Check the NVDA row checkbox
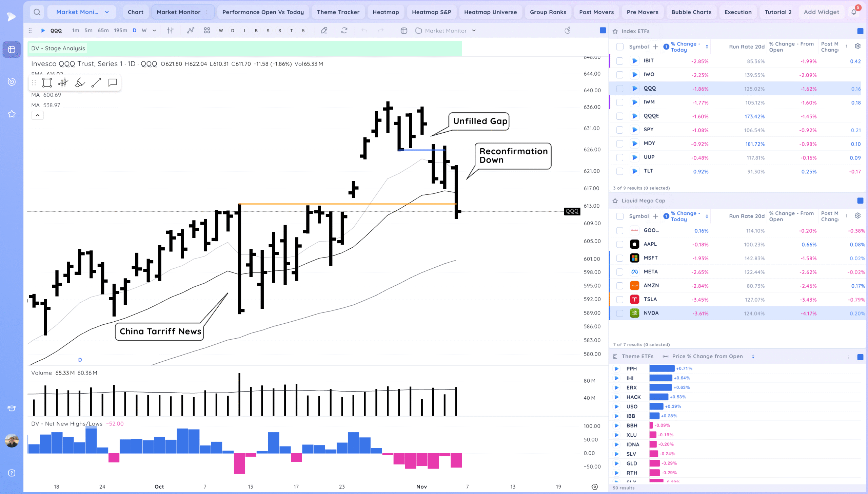This screenshot has height=494, width=868. 619,313
